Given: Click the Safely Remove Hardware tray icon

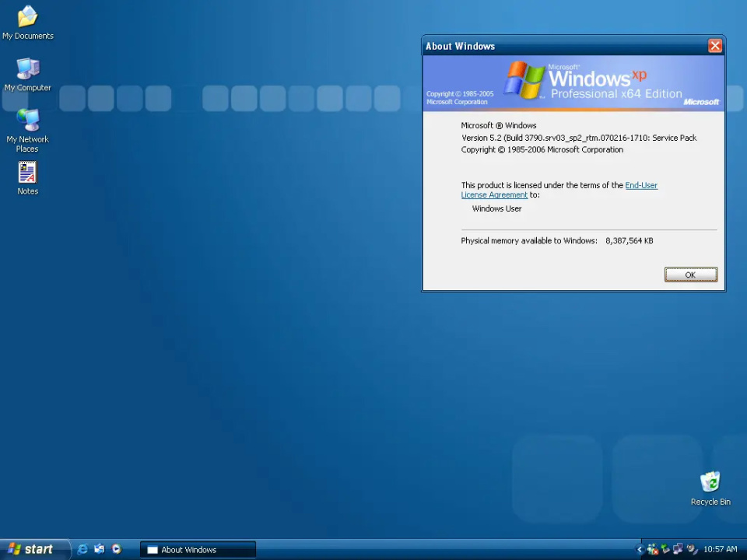Looking at the screenshot, I should [x=665, y=550].
